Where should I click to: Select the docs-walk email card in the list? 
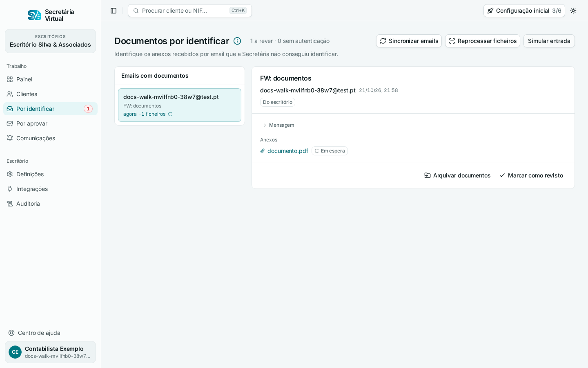(180, 105)
